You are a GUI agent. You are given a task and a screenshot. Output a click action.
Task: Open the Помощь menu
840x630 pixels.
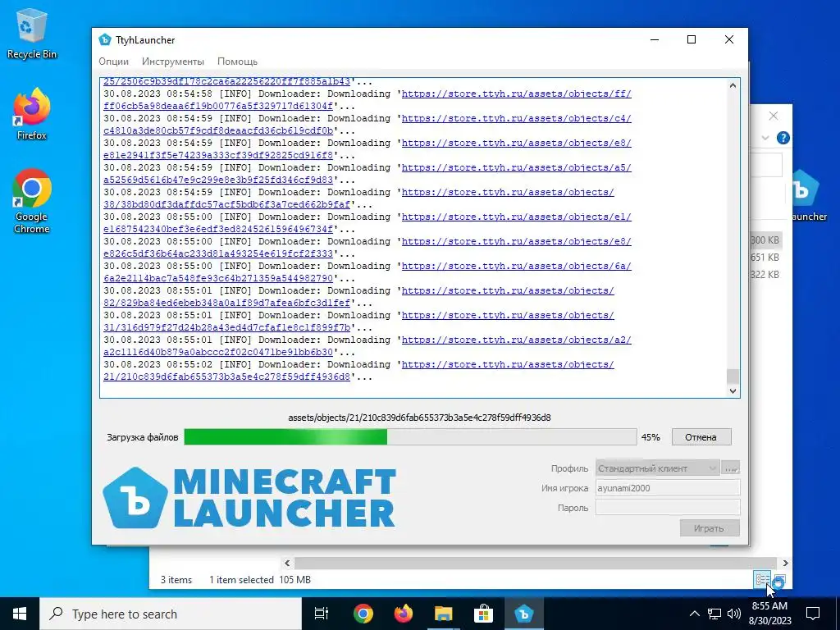coord(237,62)
